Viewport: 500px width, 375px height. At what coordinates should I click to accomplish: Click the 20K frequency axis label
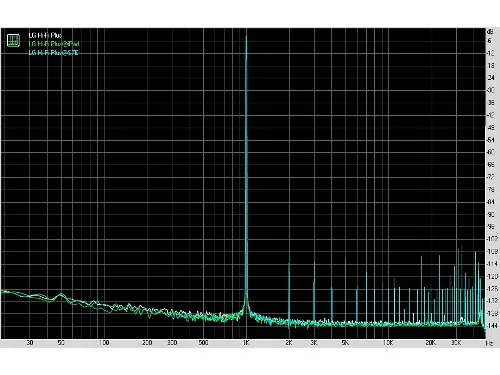point(431,343)
